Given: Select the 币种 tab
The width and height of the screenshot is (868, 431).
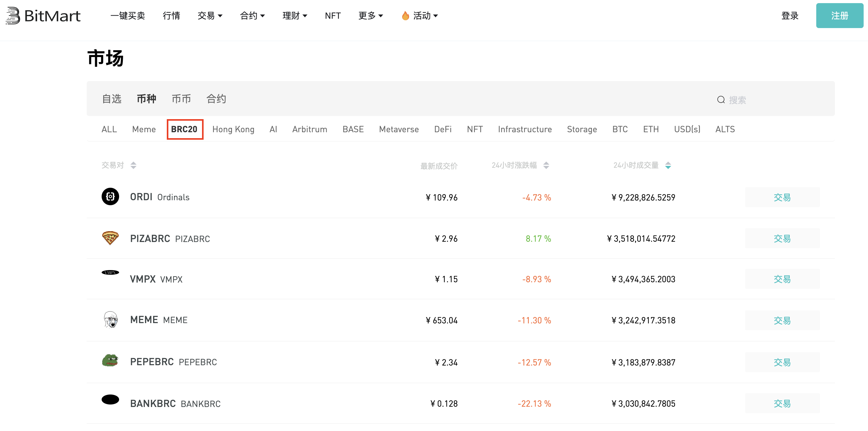Looking at the screenshot, I should click(147, 99).
